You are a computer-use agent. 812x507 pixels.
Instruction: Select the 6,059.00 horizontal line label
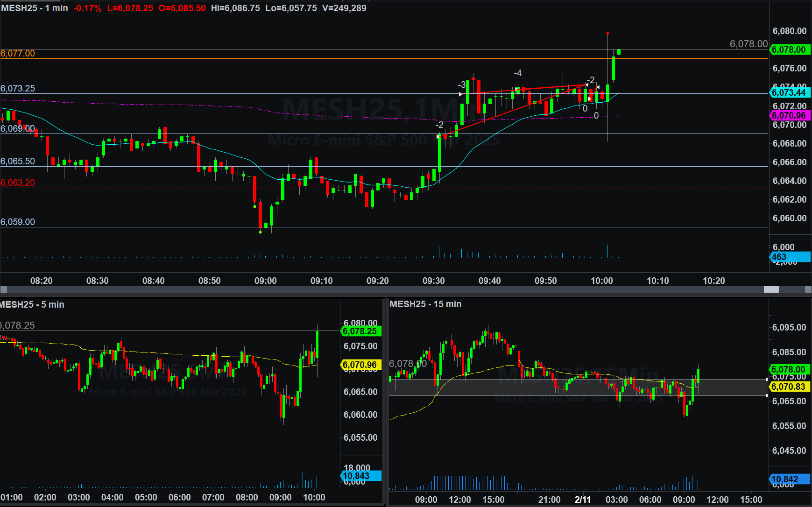(x=18, y=222)
